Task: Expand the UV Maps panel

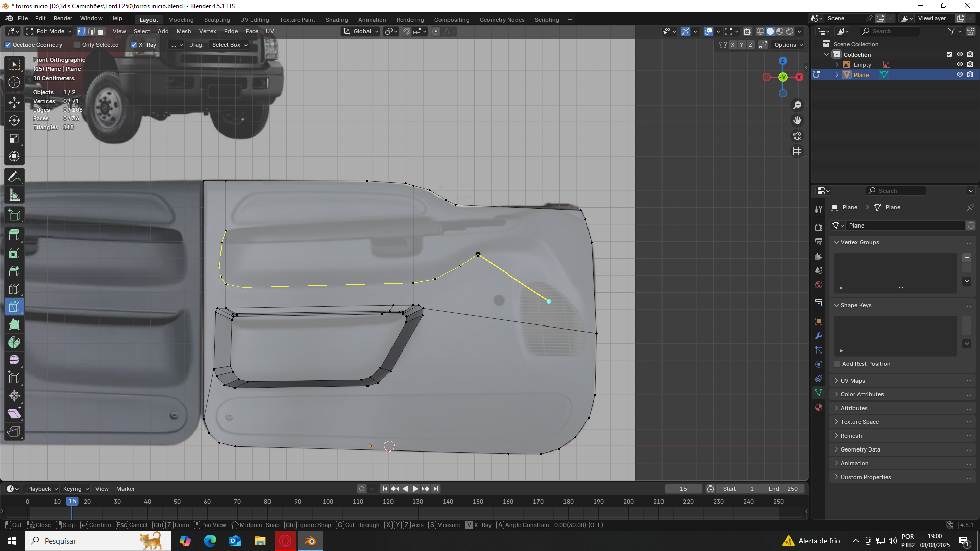Action: tap(852, 381)
